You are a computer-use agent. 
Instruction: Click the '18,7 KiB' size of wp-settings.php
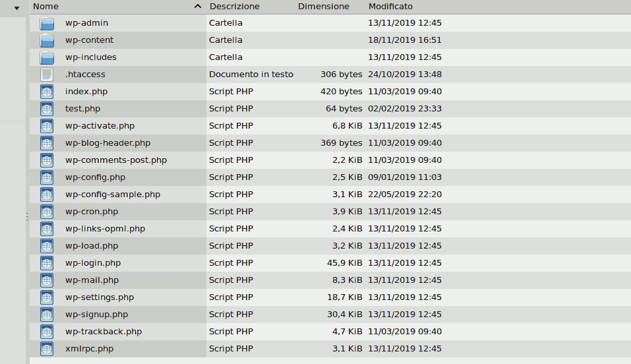[345, 297]
